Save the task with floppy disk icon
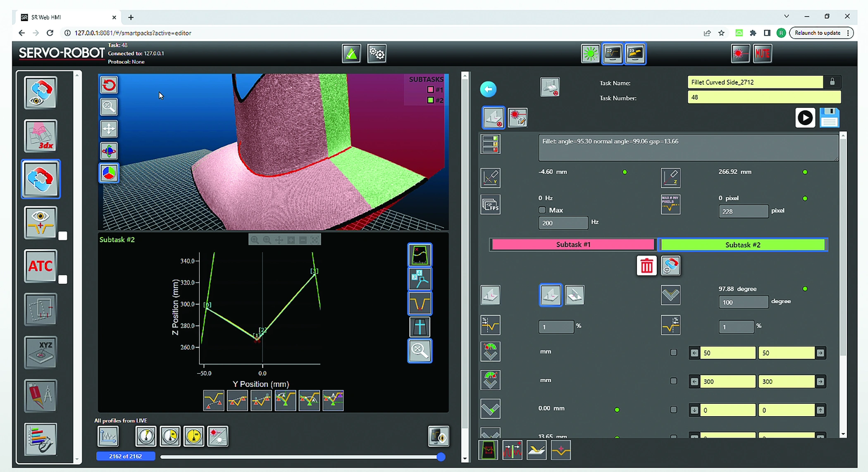The width and height of the screenshot is (868, 472). coord(830,118)
